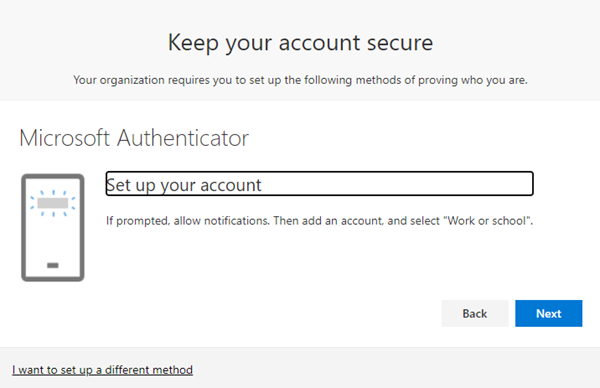This screenshot has height=388, width=600.
Task: Click the organization requirement subtitle text
Action: [x=300, y=80]
